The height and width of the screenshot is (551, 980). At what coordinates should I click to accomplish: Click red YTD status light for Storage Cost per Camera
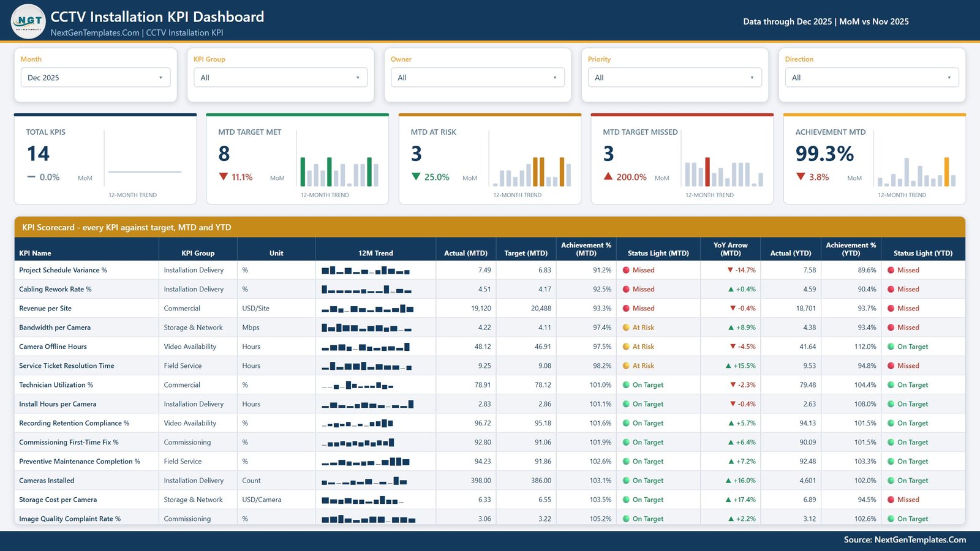pos(891,500)
